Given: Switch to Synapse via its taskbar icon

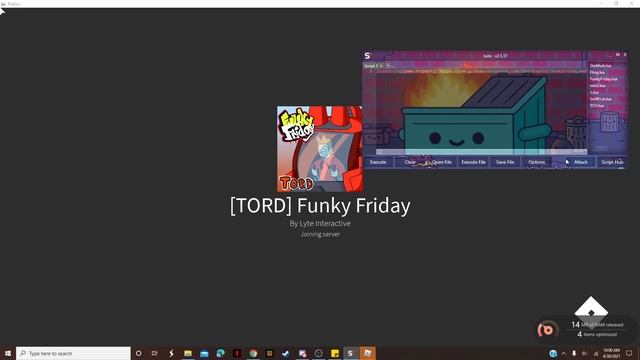Looking at the screenshot, I should (350, 353).
